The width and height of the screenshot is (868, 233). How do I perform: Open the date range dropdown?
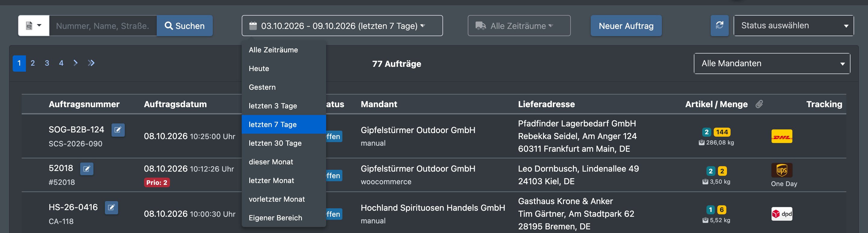[x=342, y=26]
